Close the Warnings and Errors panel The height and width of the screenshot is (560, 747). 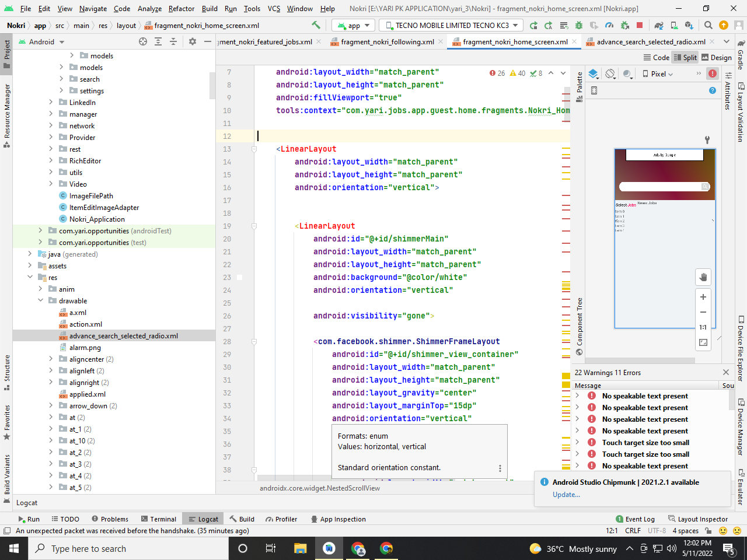[x=726, y=372]
